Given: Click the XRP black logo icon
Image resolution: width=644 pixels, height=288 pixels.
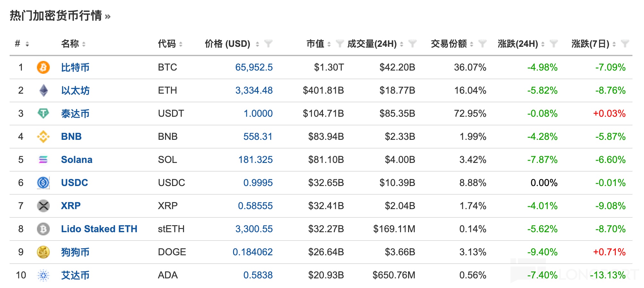Looking at the screenshot, I should click(x=43, y=206).
